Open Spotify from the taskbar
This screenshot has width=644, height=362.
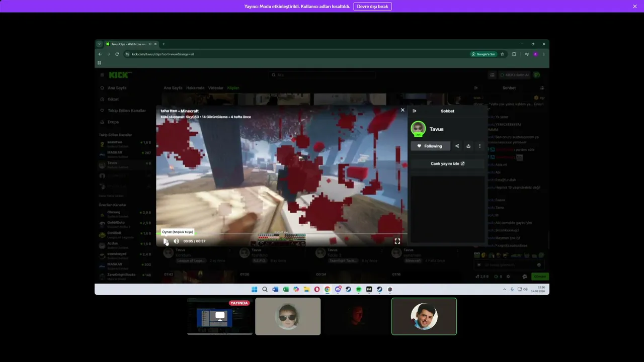pyautogui.click(x=359, y=290)
